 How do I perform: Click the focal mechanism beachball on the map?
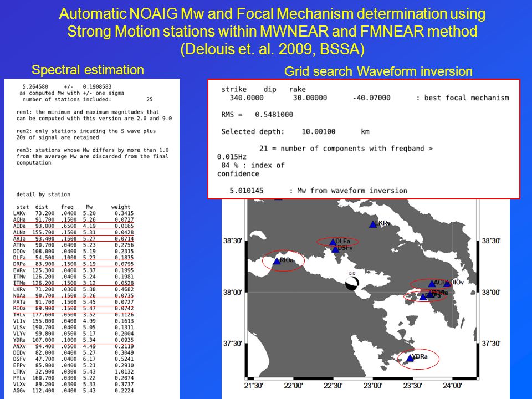352,283
